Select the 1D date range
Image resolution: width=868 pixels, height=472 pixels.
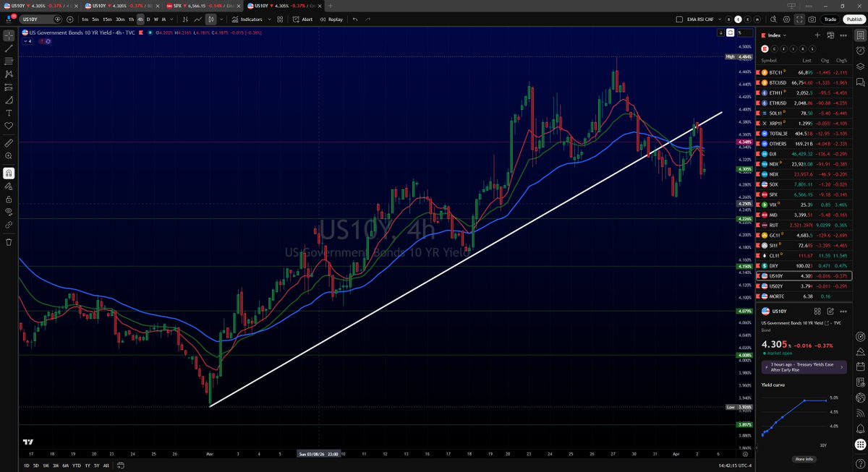(x=27, y=465)
